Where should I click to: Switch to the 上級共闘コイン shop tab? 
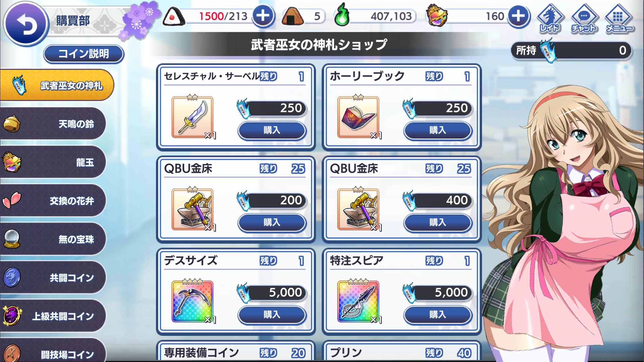pyautogui.click(x=53, y=316)
